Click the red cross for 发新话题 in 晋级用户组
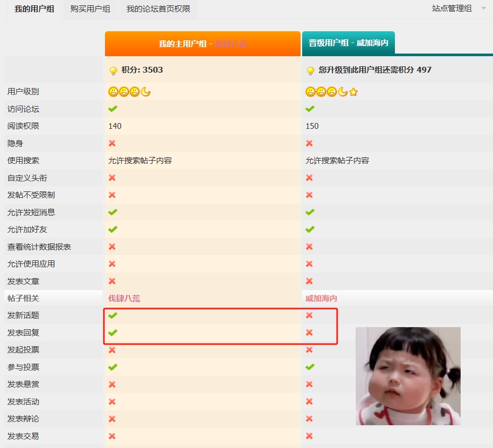The width and height of the screenshot is (493, 448). (x=309, y=315)
